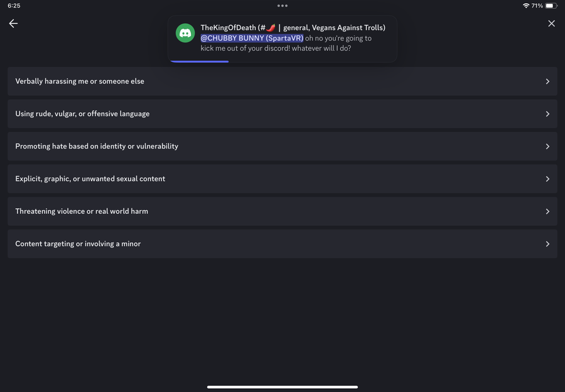Pick 'Content targeting or involving a minor'
Viewport: 565px width, 392px height.
(x=78, y=244)
